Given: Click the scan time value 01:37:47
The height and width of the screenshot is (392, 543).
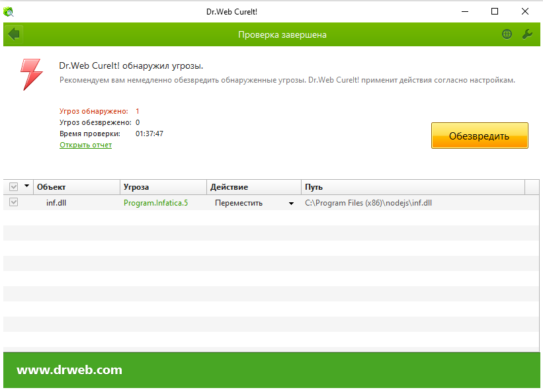Looking at the screenshot, I should (149, 134).
